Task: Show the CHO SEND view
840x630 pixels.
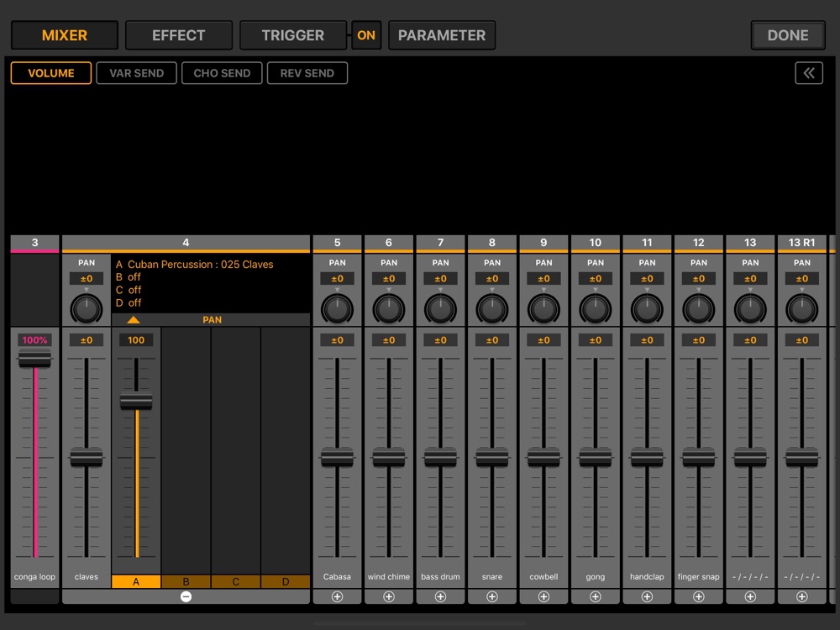Action: click(222, 73)
